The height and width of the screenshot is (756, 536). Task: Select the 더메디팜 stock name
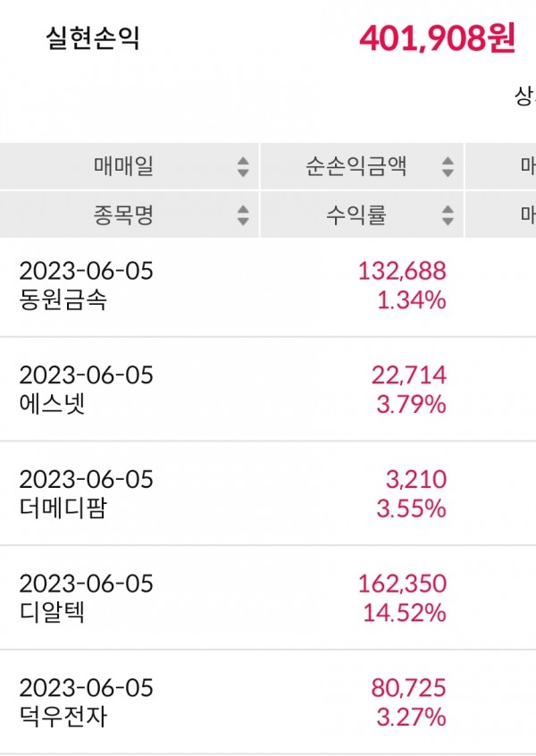[x=63, y=509]
